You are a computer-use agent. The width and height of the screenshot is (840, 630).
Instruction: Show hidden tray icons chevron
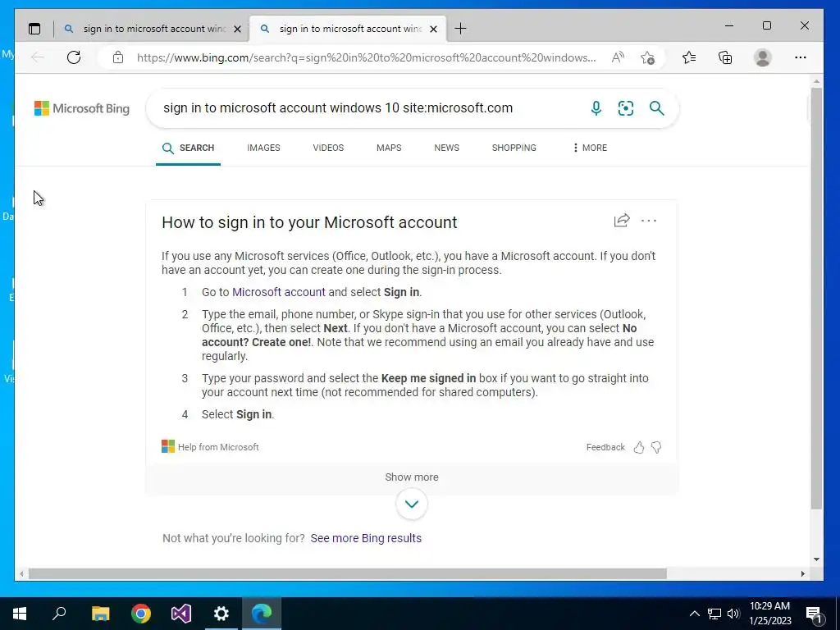694,614
